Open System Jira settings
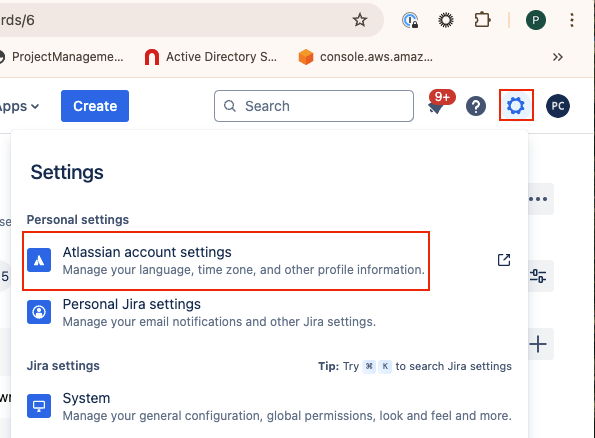The height and width of the screenshot is (438, 595). (269, 406)
